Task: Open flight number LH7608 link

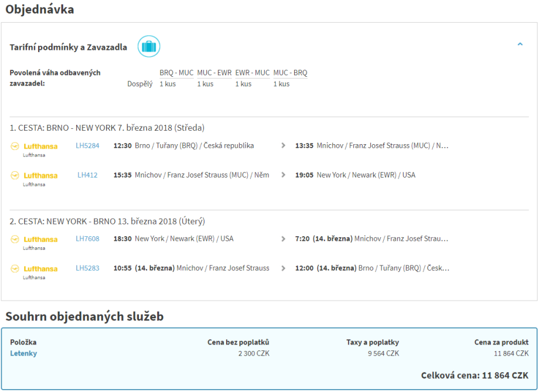Action: tap(87, 239)
